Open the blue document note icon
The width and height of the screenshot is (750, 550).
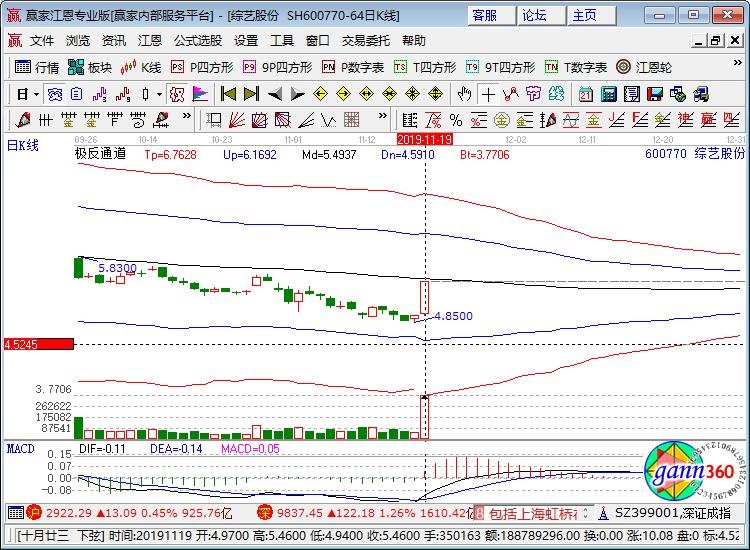coord(77,94)
